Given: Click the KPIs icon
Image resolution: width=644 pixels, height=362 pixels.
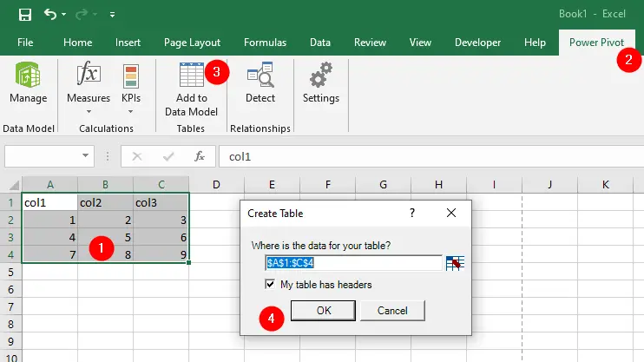Looking at the screenshot, I should [x=131, y=76].
